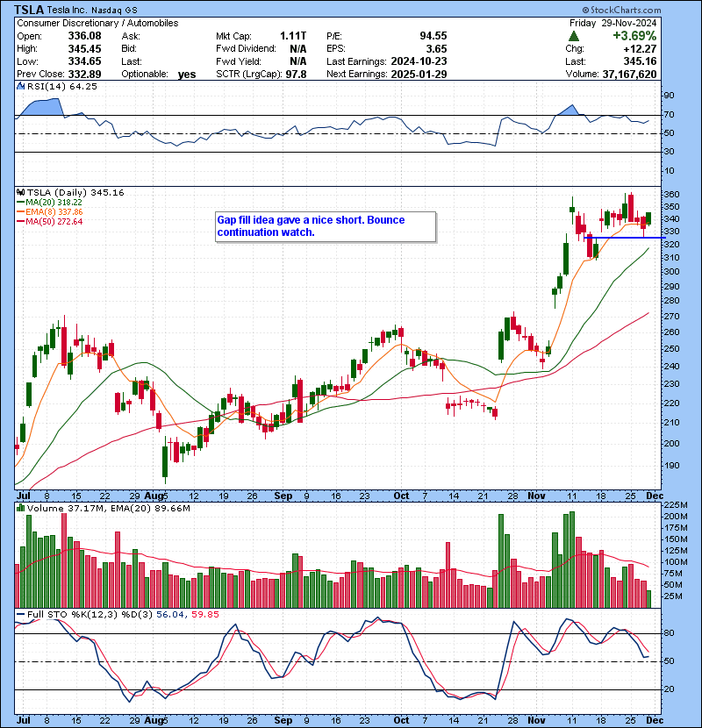Click the stochastic %D value 59.85
Screen dimensions: 702x728
[x=204, y=614]
